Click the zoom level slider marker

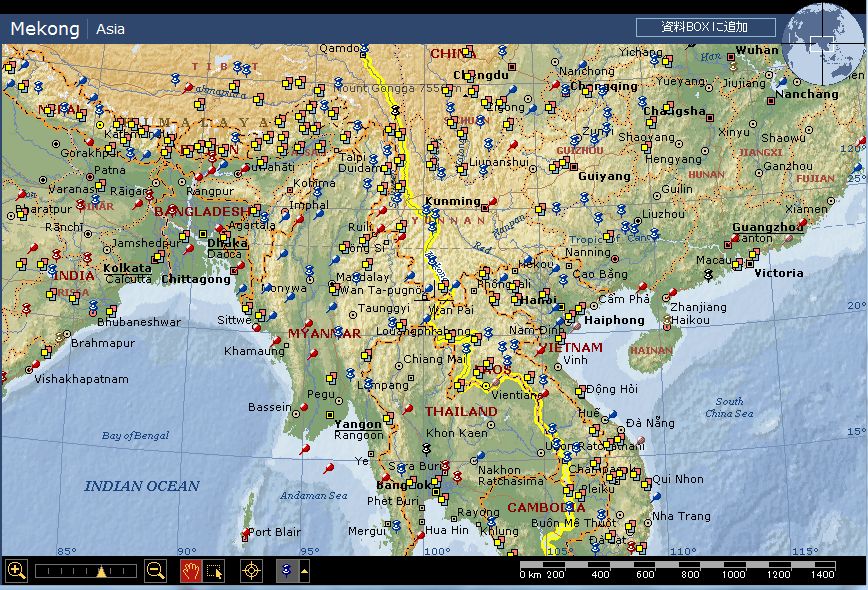pyautogui.click(x=101, y=572)
